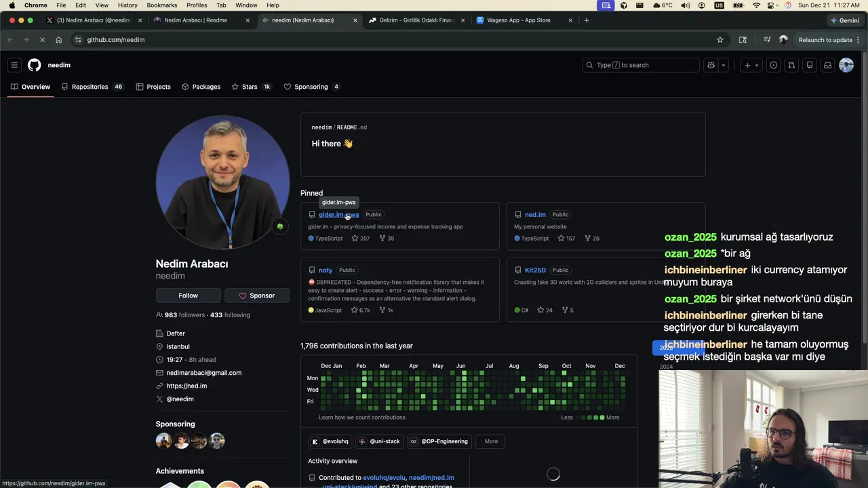Open the user avatar menu in header
868x488 pixels.
tap(846, 65)
